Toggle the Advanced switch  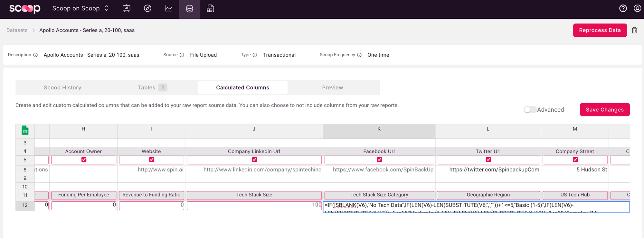[530, 110]
